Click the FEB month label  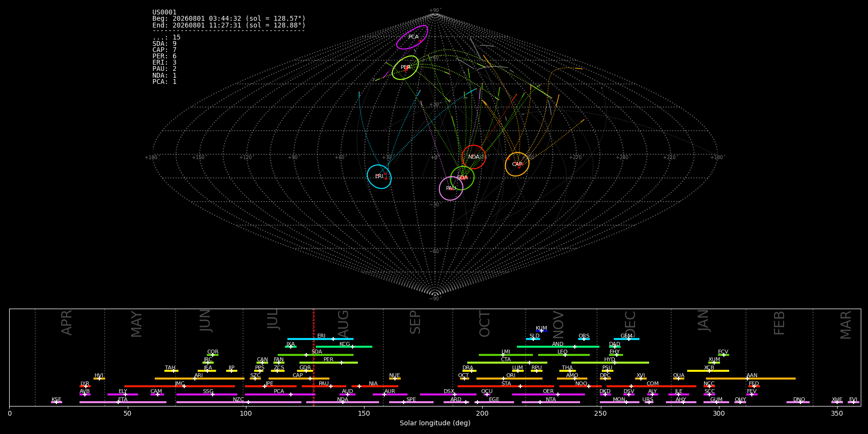click(779, 323)
